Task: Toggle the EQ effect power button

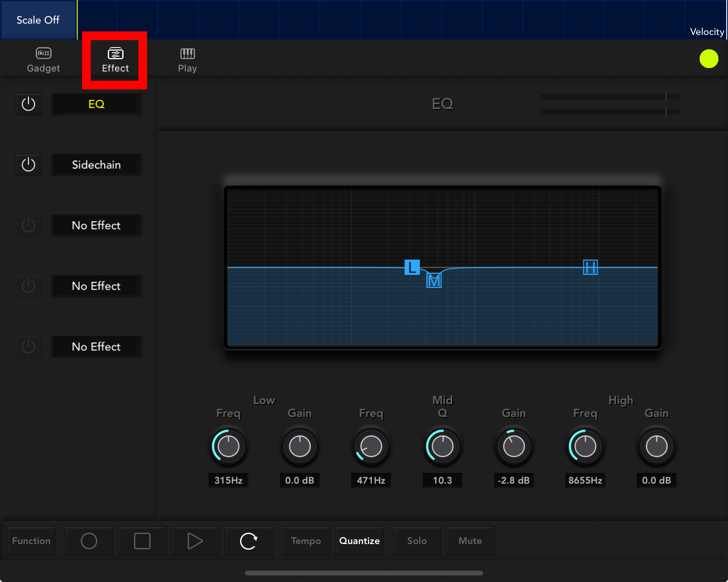Action: tap(28, 104)
